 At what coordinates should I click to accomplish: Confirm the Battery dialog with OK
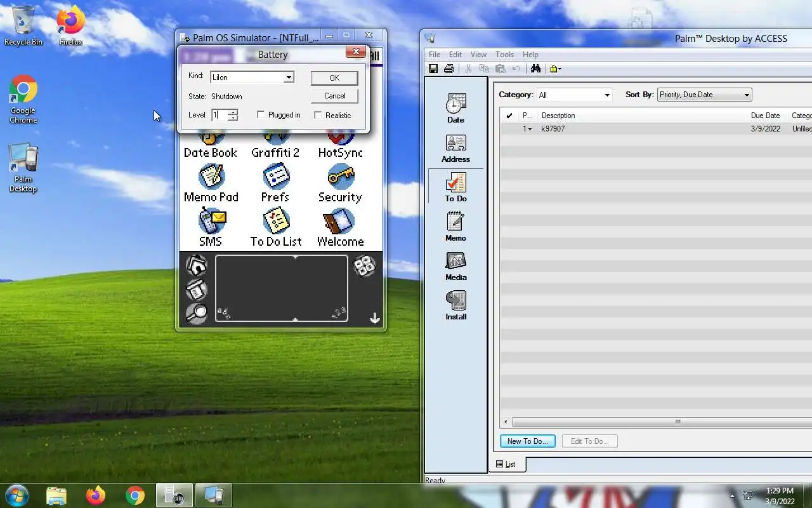pyautogui.click(x=334, y=78)
